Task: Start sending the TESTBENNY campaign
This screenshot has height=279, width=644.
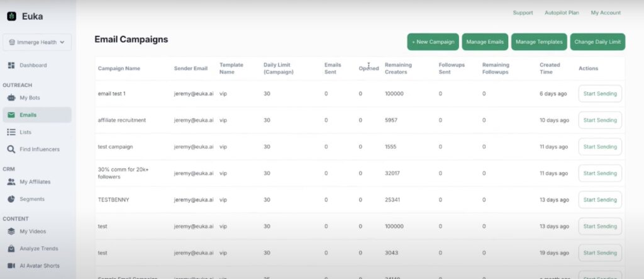Action: [x=600, y=200]
